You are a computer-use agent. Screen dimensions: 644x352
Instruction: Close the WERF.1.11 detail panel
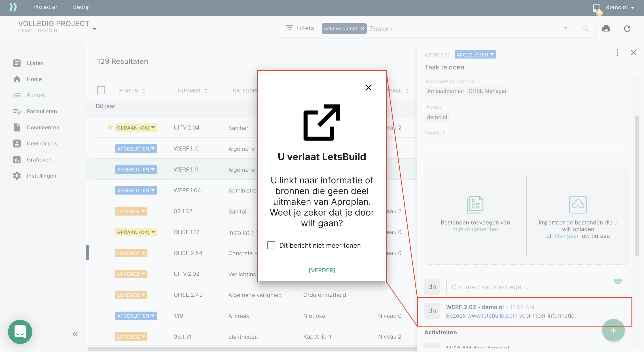[x=633, y=53]
